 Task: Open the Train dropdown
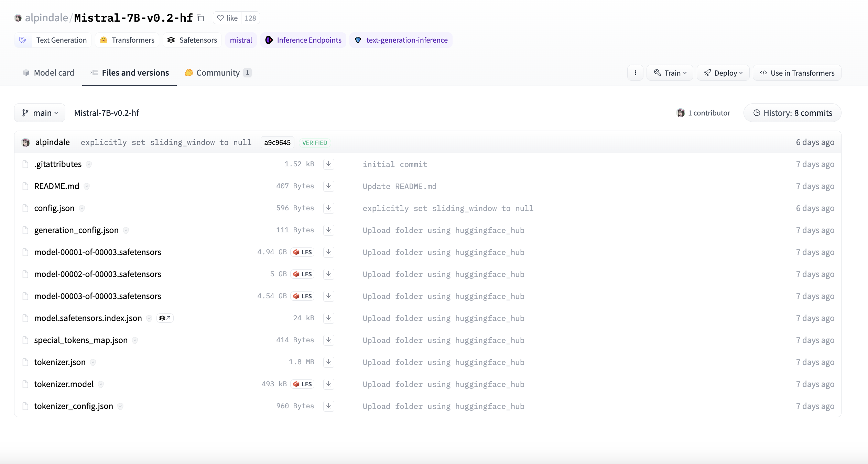669,73
